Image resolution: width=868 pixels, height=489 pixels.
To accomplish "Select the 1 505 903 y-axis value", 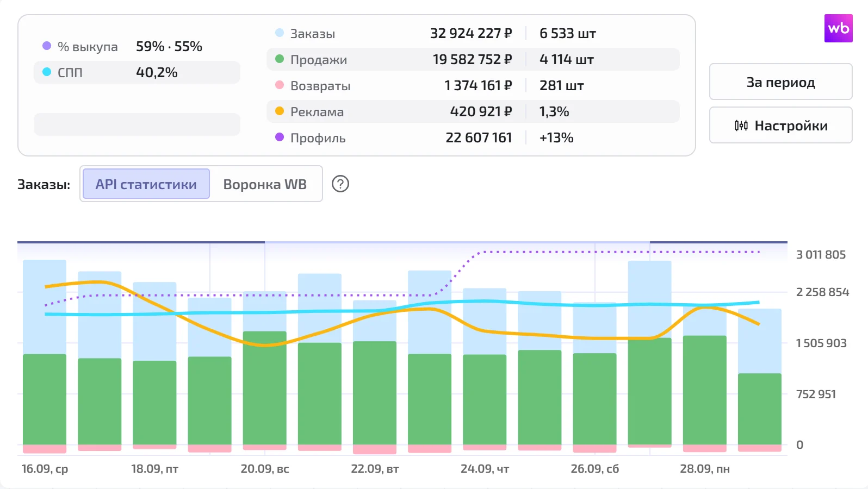I will pos(821,343).
